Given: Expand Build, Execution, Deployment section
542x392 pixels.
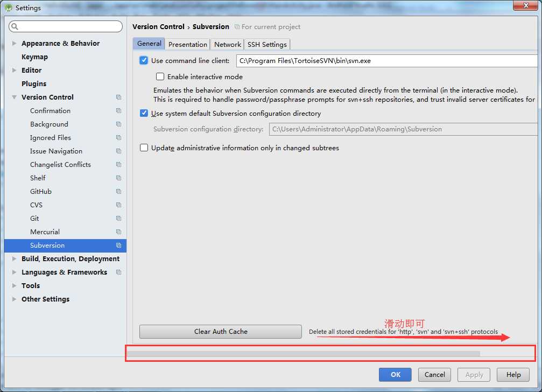Looking at the screenshot, I should point(14,259).
